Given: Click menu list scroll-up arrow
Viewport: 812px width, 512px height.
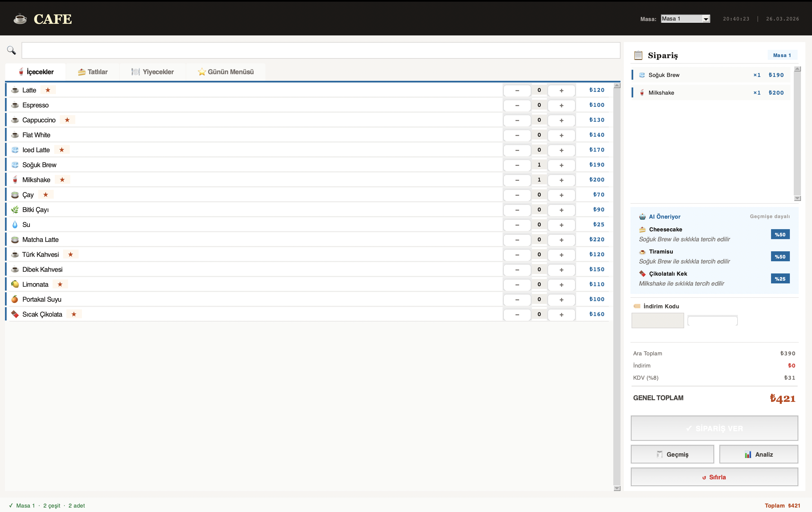Looking at the screenshot, I should pyautogui.click(x=617, y=86).
